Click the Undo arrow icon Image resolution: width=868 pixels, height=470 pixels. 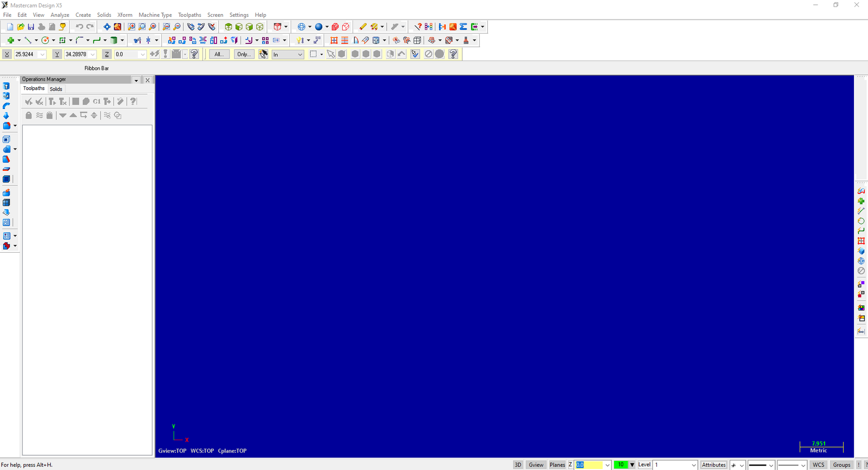[79, 27]
